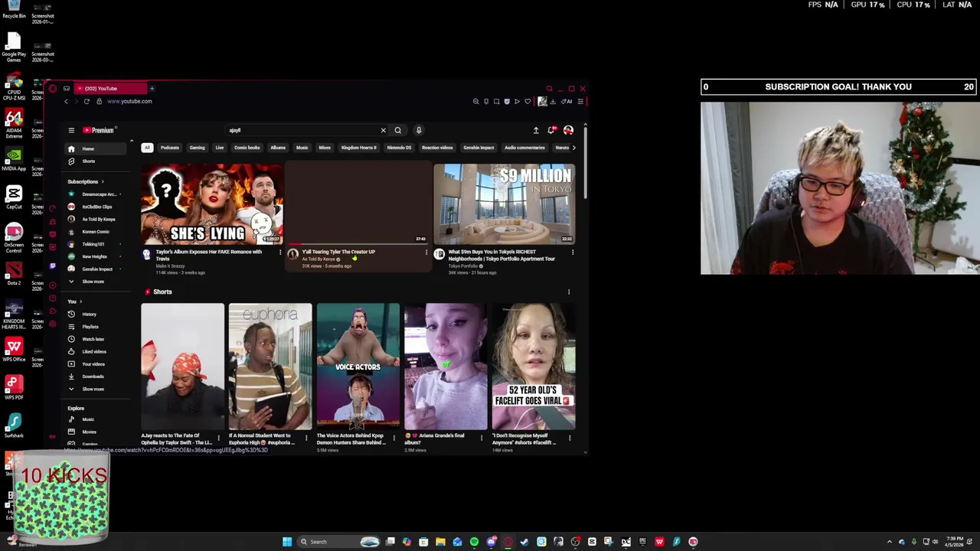Select the Gaming filter chip

click(x=198, y=148)
